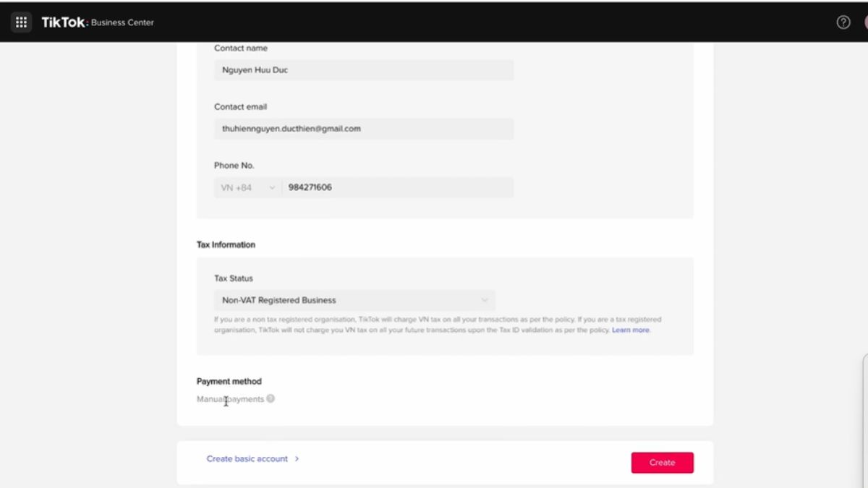Open Non-VAT Registered Business dropdown

(354, 300)
